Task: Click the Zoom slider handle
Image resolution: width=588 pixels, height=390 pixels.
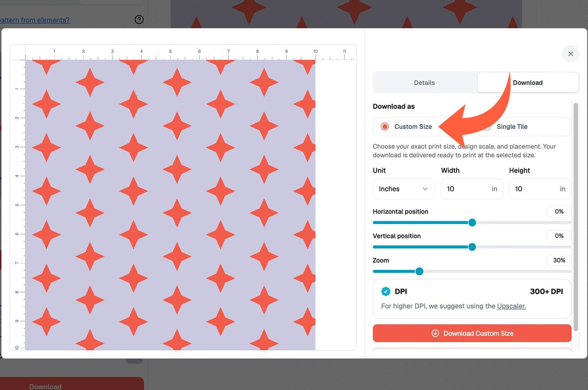Action: (x=419, y=271)
